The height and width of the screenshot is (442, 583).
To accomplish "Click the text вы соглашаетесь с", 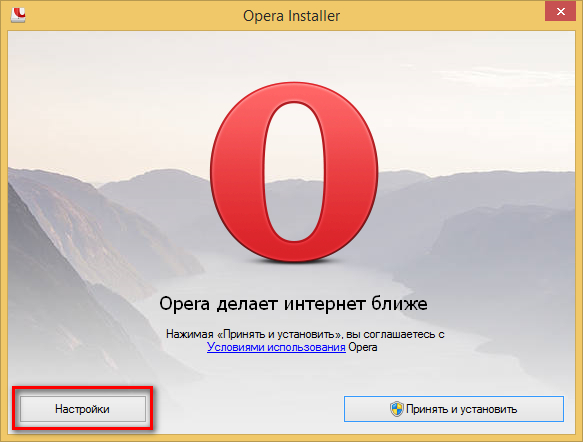I will point(396,334).
